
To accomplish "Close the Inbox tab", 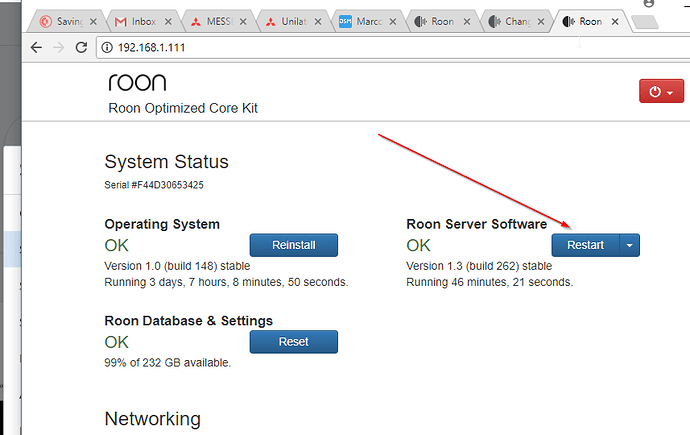I will click(x=168, y=22).
